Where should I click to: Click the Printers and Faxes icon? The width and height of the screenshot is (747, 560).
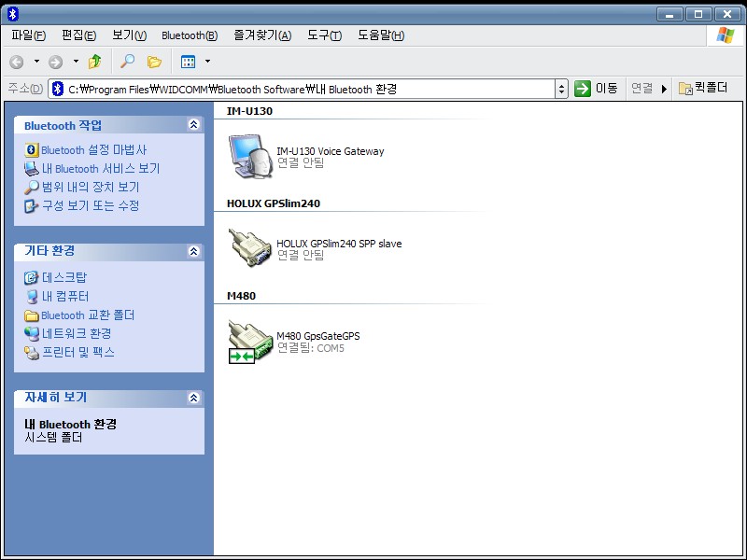point(32,353)
